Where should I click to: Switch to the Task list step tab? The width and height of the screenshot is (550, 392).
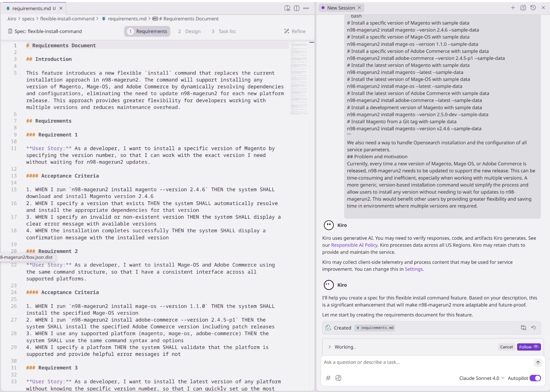point(224,31)
